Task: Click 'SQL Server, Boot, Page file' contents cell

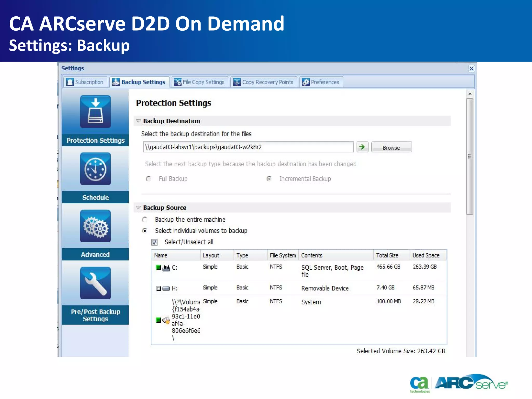Action: pos(332,271)
